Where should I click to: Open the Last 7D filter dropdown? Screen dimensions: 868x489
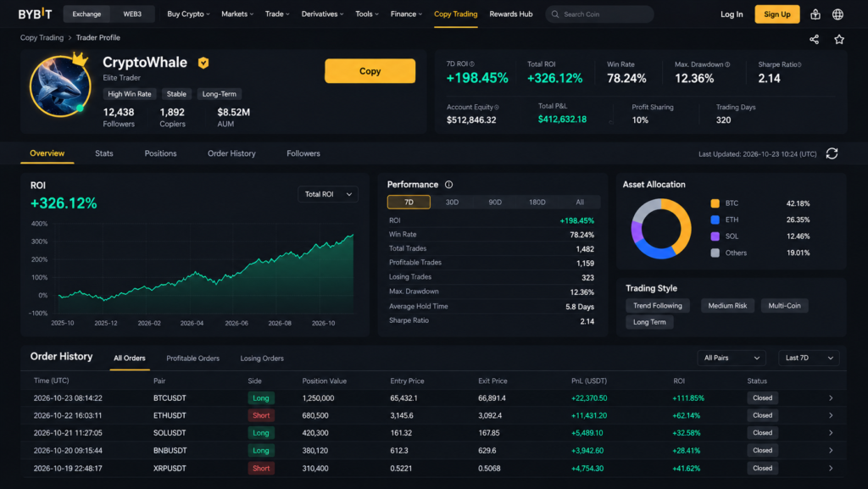(809, 358)
